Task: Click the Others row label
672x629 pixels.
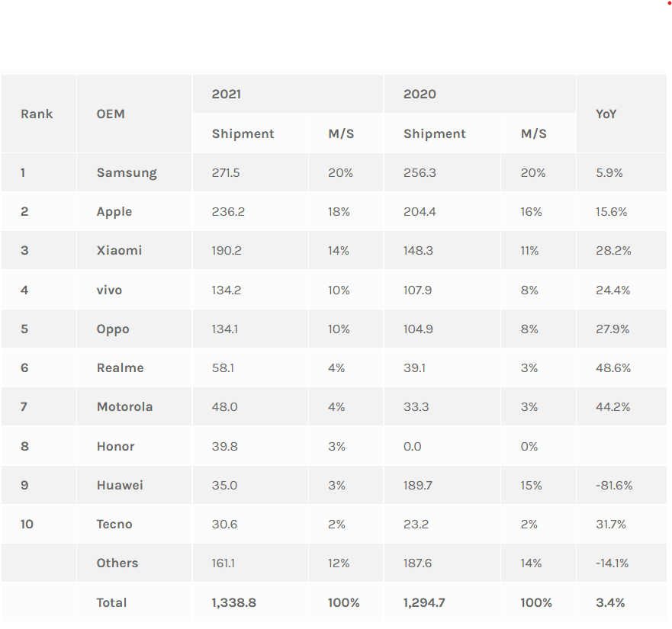Action: 117,563
